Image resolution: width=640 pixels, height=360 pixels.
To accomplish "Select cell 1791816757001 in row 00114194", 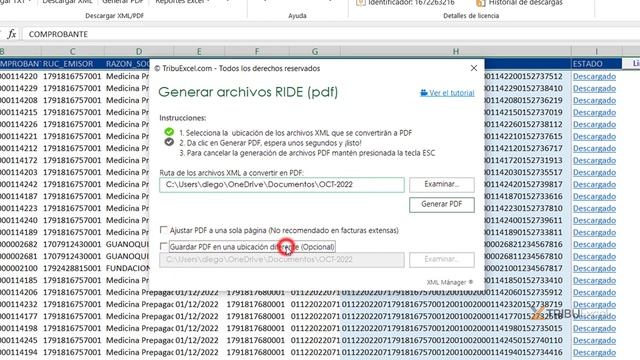I will pos(73,352).
